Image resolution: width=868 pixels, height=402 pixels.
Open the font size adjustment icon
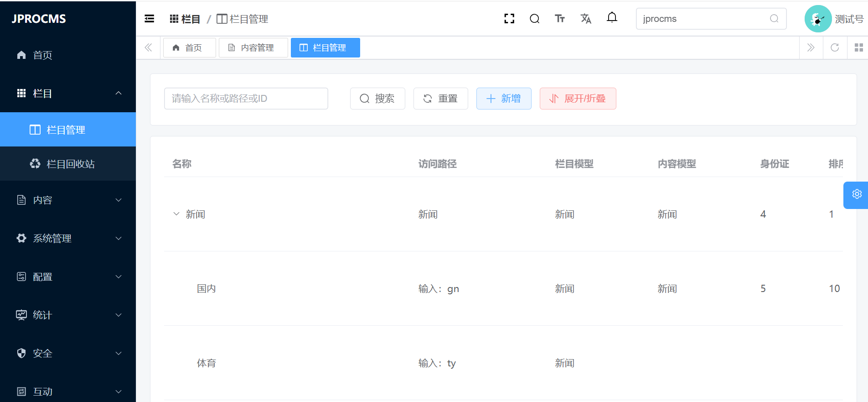click(x=560, y=19)
